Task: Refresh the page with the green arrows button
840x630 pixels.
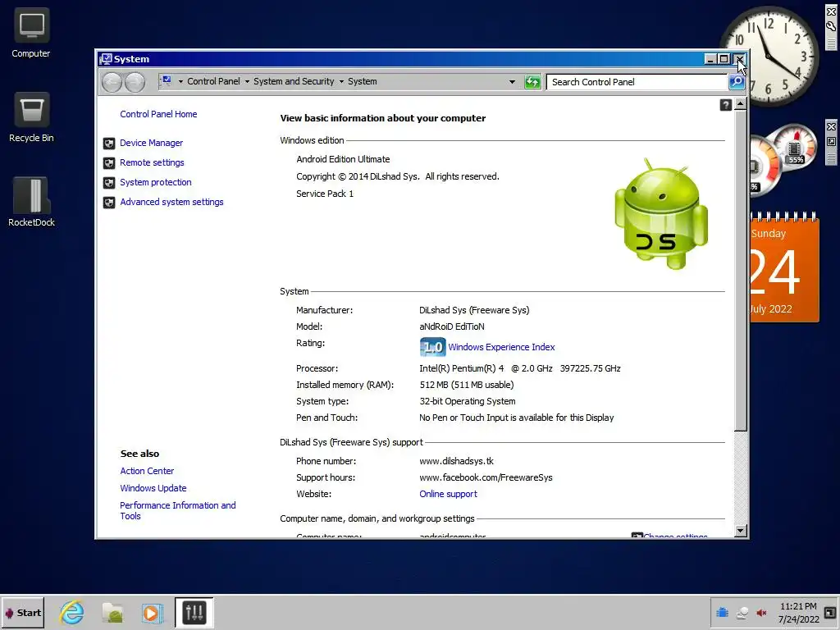Action: click(x=532, y=82)
